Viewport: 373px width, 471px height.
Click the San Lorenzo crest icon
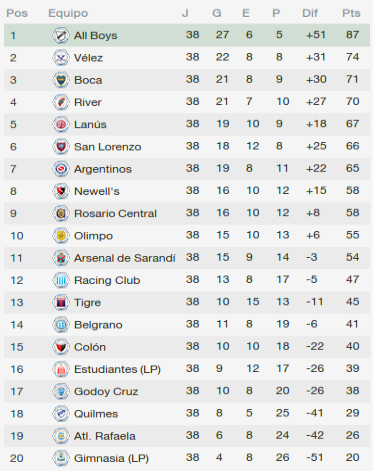click(x=61, y=147)
